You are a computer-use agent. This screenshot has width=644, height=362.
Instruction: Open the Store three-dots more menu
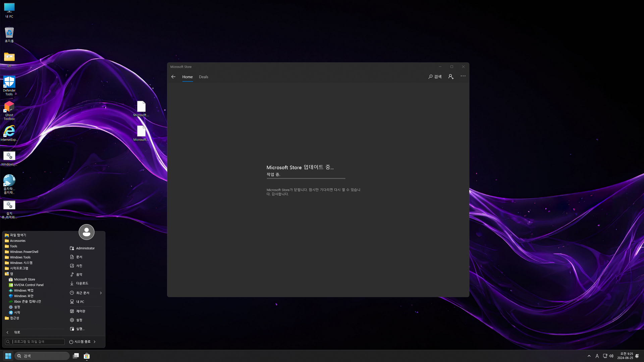click(463, 76)
